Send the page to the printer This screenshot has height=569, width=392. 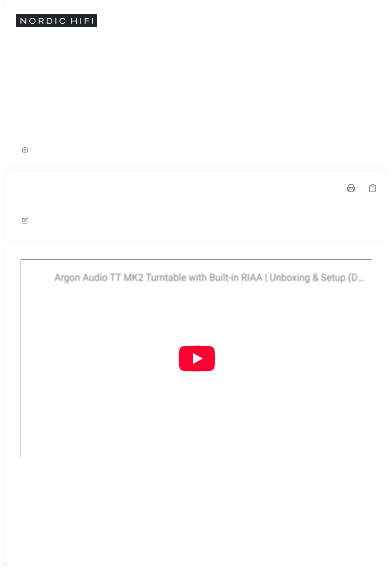351,189
